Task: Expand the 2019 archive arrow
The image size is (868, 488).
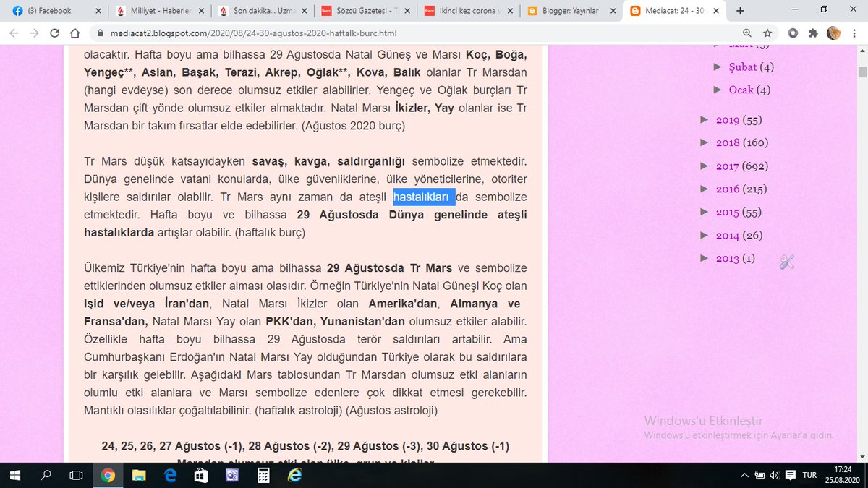Action: [705, 119]
